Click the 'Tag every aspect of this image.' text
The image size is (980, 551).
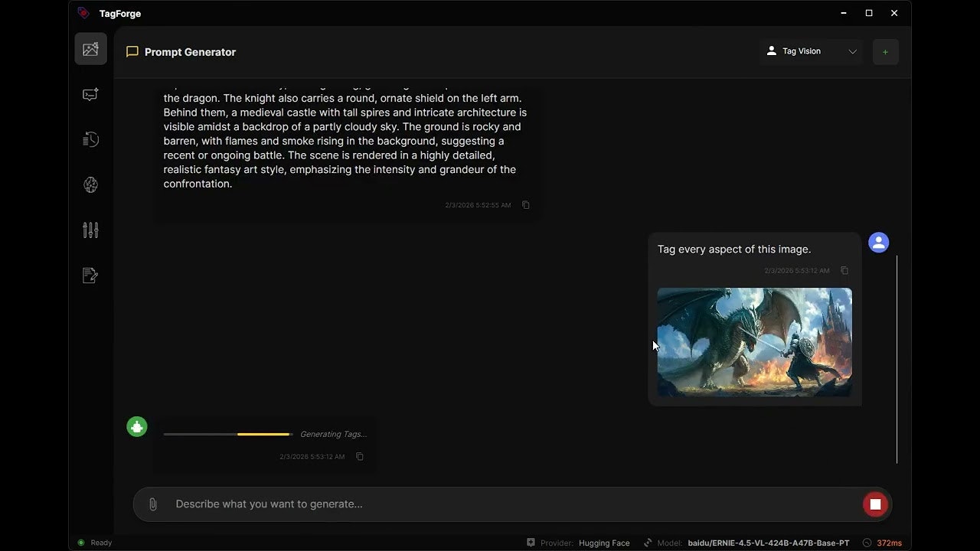(x=733, y=249)
